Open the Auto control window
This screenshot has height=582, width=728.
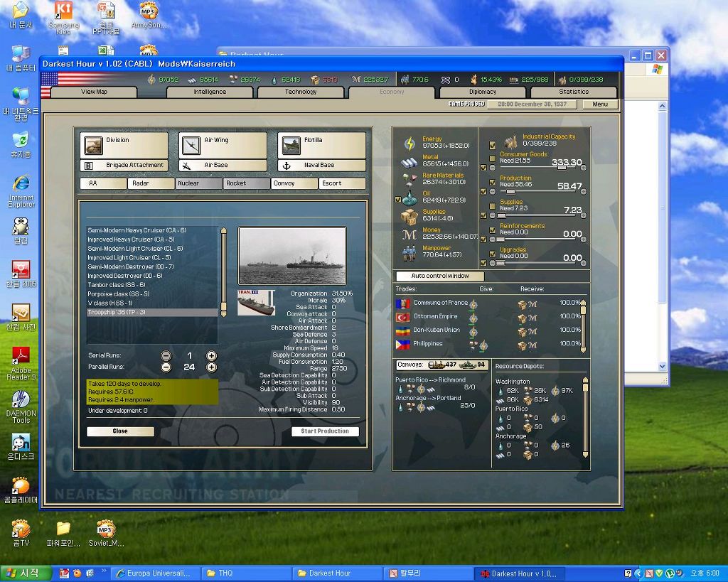(439, 276)
